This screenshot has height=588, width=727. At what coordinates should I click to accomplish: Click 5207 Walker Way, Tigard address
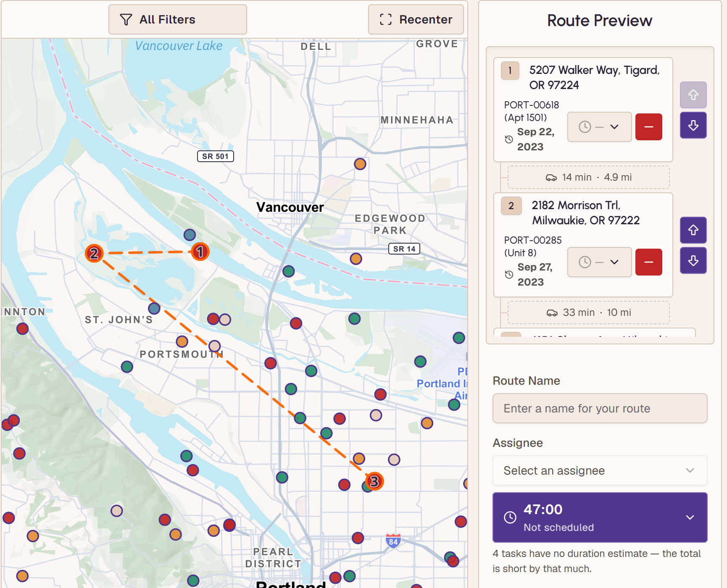coord(594,77)
